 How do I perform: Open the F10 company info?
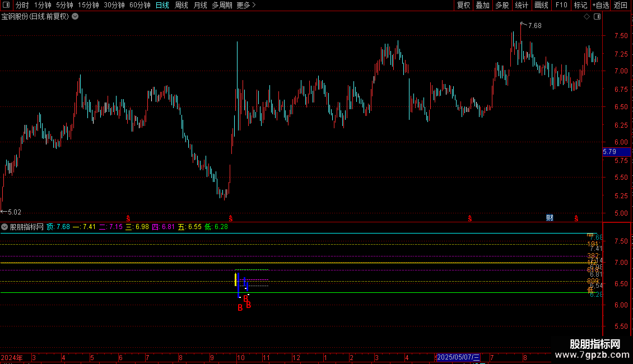pos(561,6)
